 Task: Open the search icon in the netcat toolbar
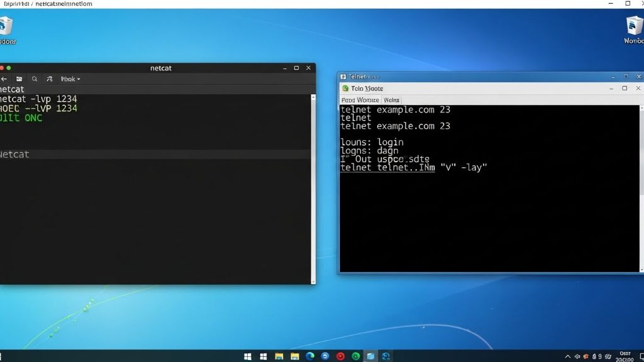coord(33,79)
